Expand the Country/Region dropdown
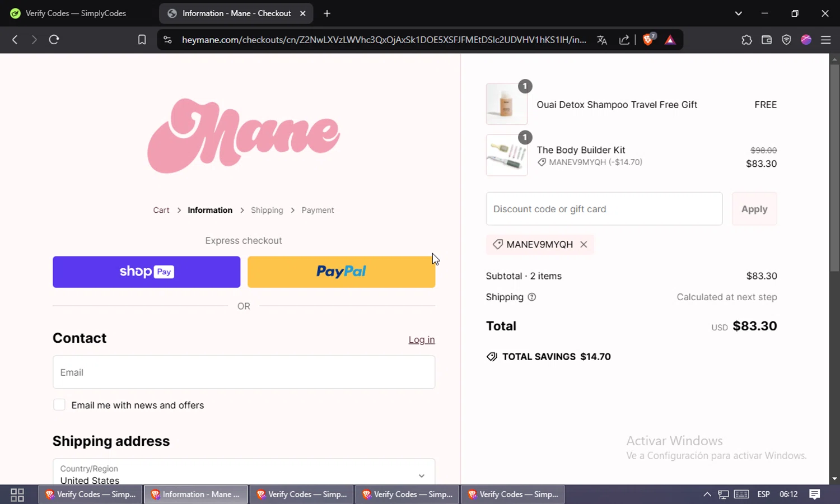Image resolution: width=840 pixels, height=504 pixels. (x=244, y=472)
